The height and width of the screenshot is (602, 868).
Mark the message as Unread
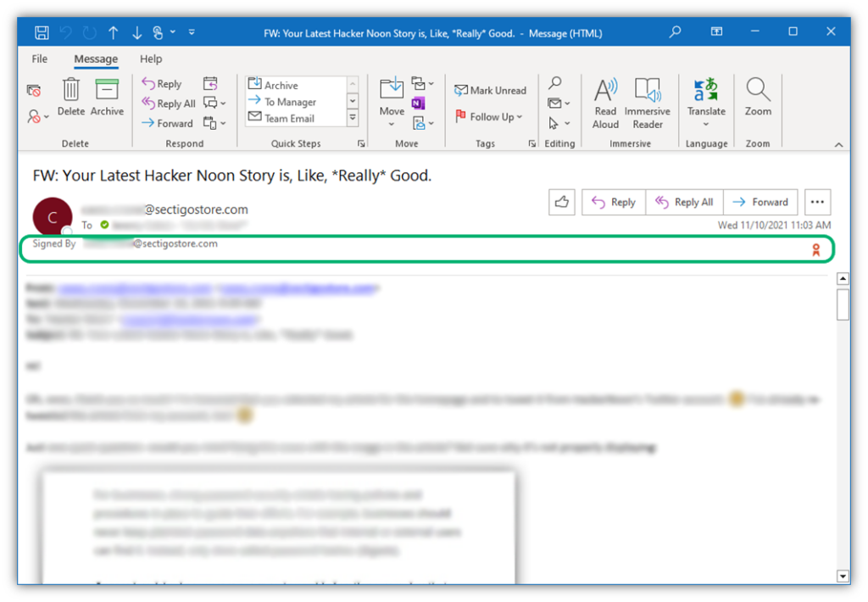point(491,90)
